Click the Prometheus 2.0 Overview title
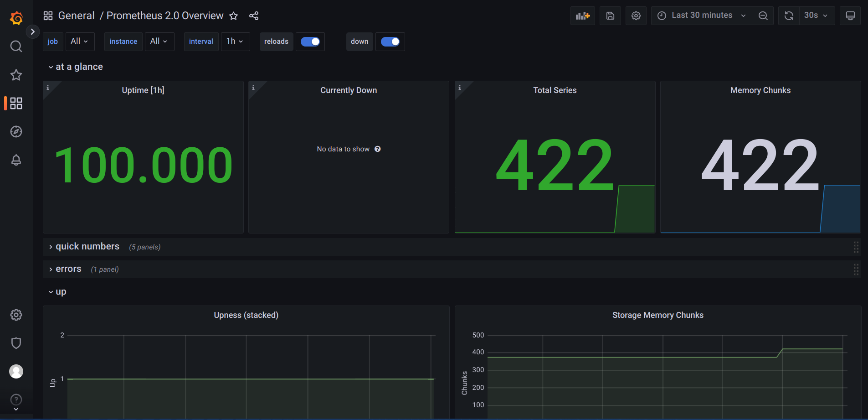 [165, 16]
